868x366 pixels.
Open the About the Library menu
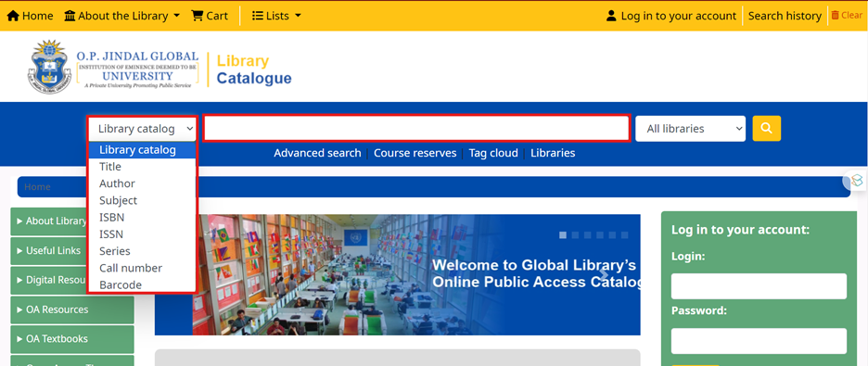[x=122, y=16]
